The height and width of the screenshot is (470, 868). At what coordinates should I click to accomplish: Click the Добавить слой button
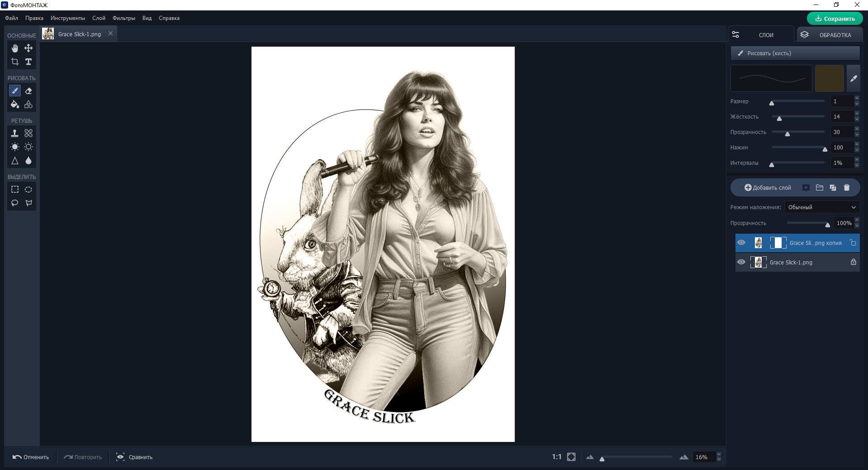pyautogui.click(x=768, y=187)
